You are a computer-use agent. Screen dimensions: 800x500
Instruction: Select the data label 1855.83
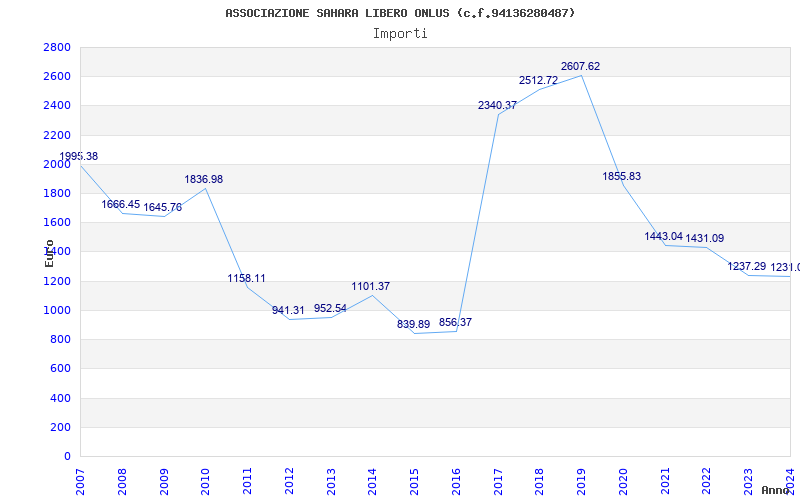[x=621, y=177]
